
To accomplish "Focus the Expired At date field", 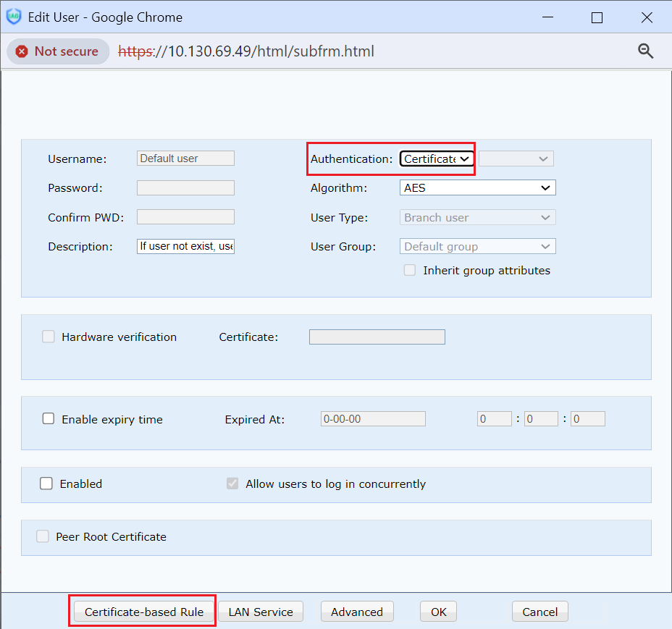I will click(x=373, y=419).
